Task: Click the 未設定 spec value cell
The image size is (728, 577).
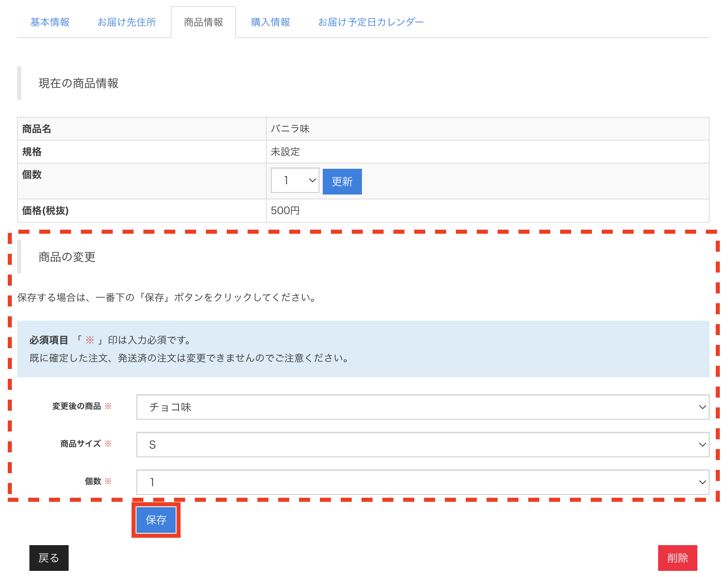Action: (x=286, y=152)
